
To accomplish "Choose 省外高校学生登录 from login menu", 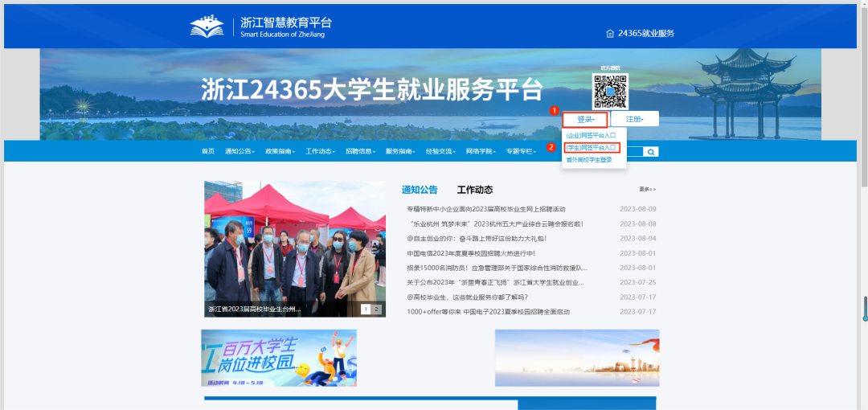I will coord(588,160).
